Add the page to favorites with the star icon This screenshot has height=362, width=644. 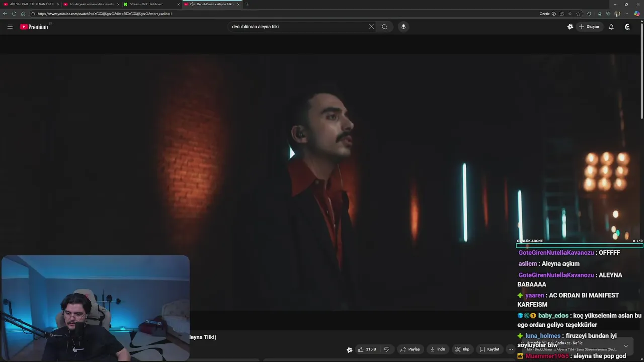click(x=578, y=14)
